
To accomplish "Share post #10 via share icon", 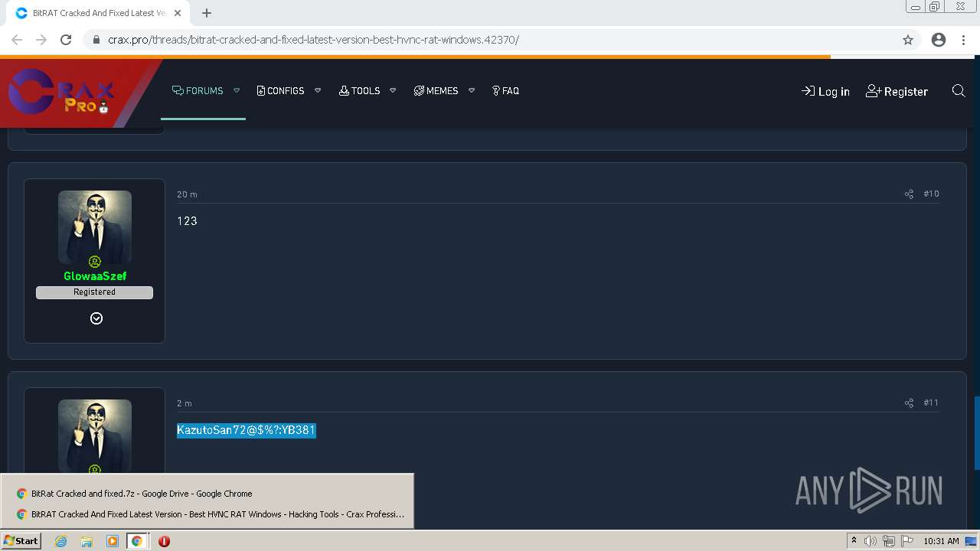I will click(x=909, y=194).
